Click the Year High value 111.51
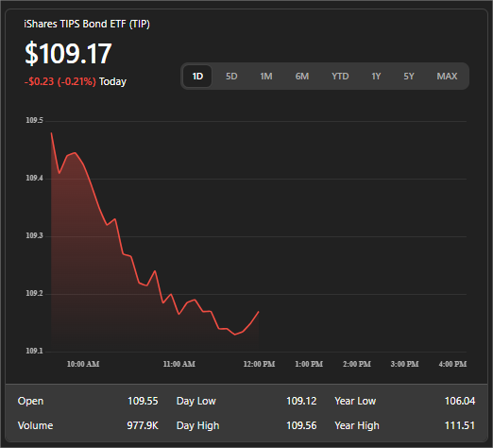The height and width of the screenshot is (448, 493). point(460,425)
